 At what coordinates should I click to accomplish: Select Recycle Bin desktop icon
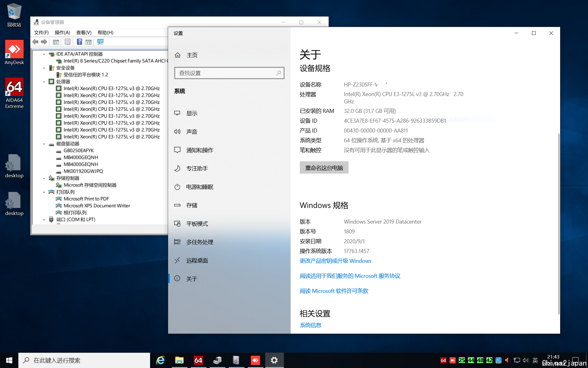tap(14, 15)
